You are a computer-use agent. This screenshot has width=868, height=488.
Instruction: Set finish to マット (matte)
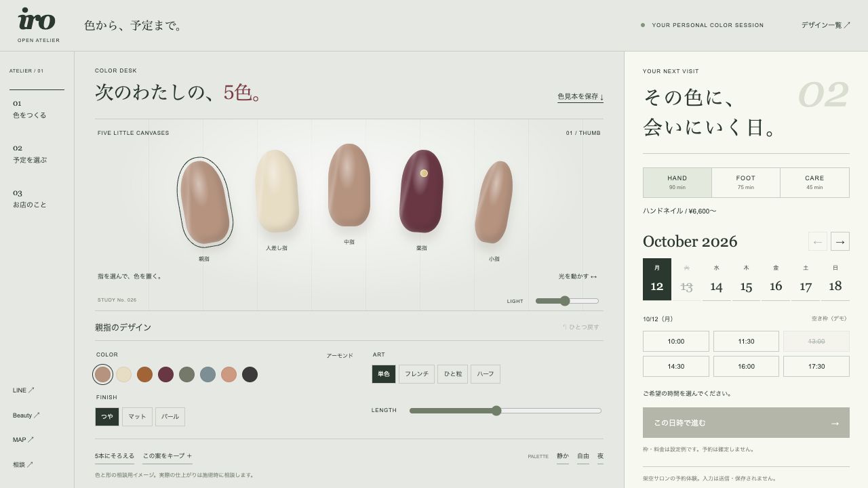[x=137, y=417]
